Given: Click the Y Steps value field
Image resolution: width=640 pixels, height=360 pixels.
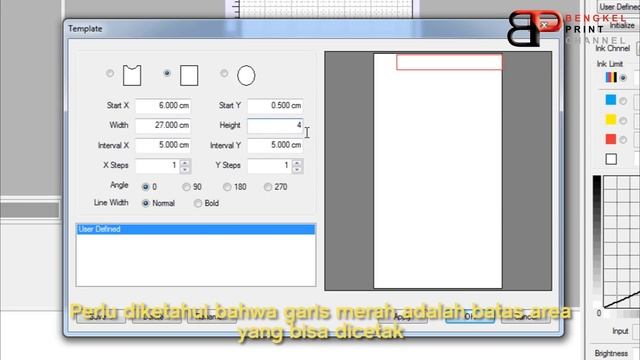Looking at the screenshot, I should tap(269, 166).
